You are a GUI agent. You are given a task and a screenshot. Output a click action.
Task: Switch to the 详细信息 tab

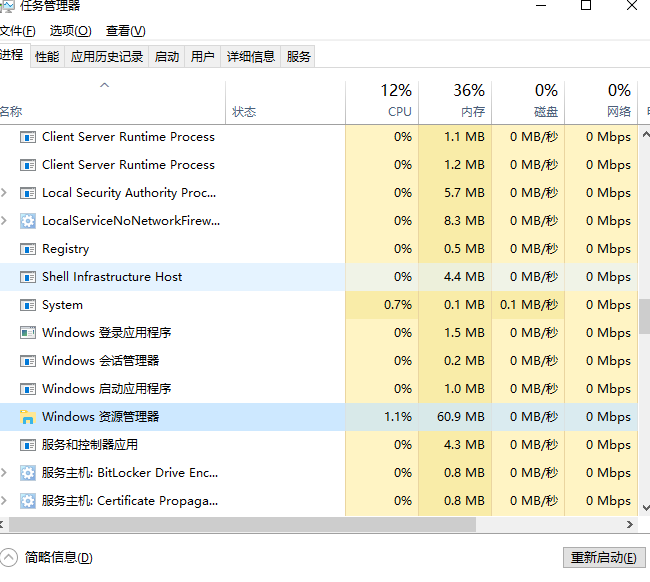(x=251, y=56)
